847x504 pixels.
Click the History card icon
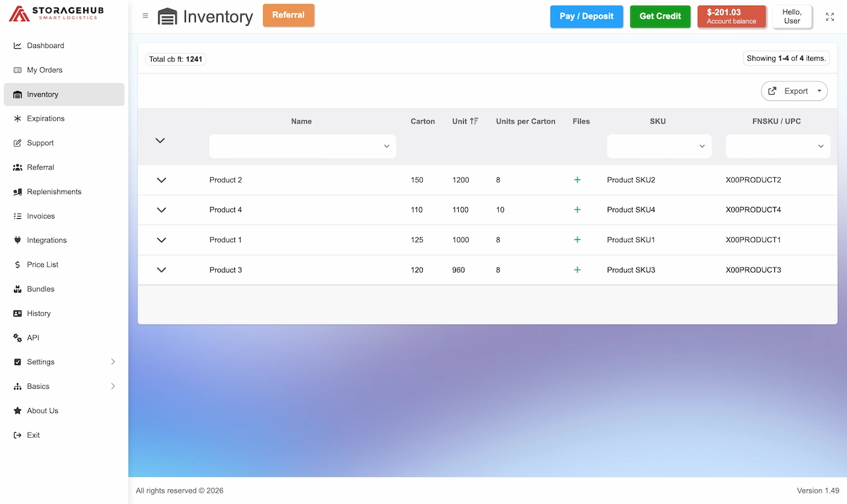click(18, 313)
